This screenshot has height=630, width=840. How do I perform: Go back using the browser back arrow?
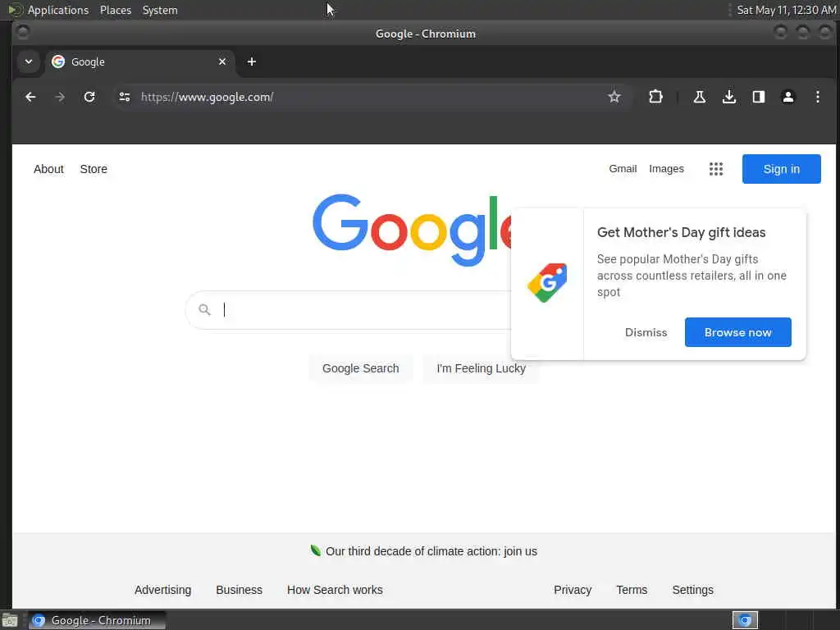tap(30, 97)
